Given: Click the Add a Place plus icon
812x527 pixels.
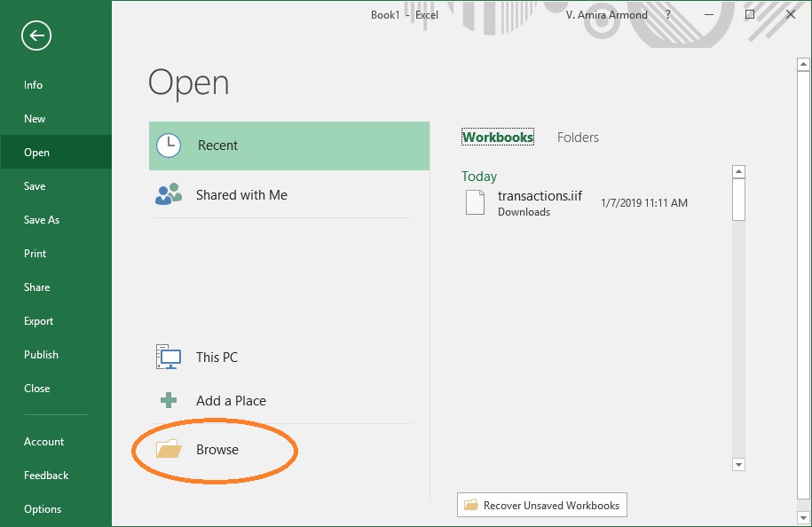Looking at the screenshot, I should [x=169, y=400].
